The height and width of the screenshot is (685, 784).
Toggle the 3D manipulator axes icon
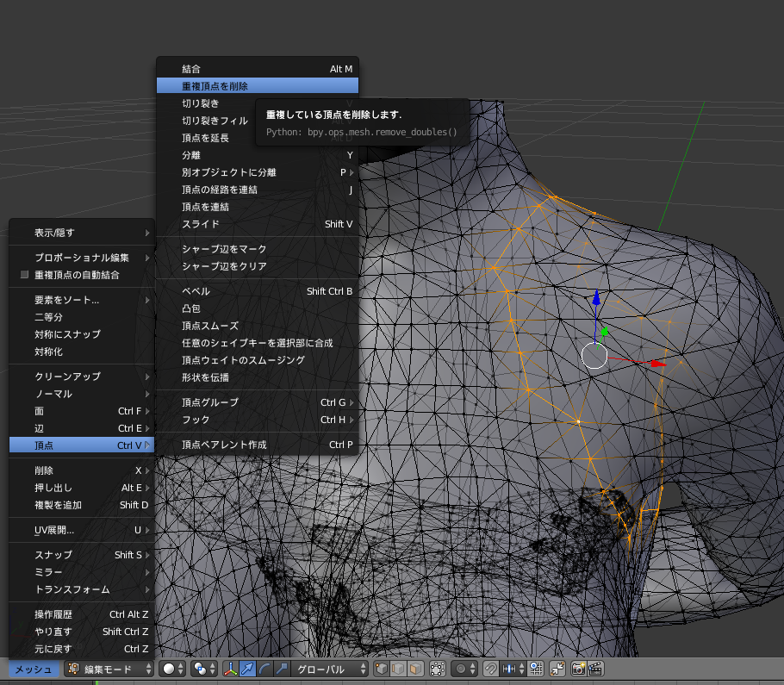click(x=231, y=669)
